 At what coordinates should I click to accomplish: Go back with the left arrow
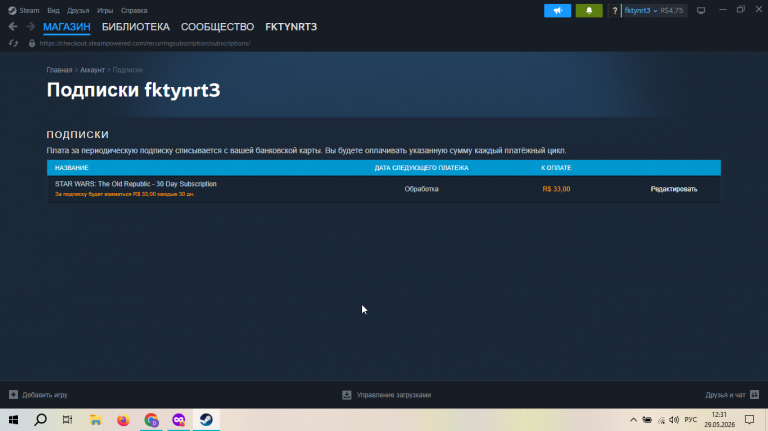tap(13, 26)
